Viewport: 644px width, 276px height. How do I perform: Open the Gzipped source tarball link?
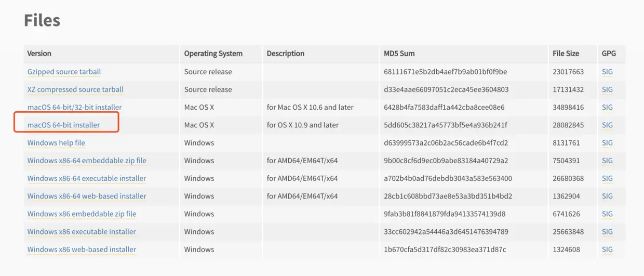click(x=64, y=72)
